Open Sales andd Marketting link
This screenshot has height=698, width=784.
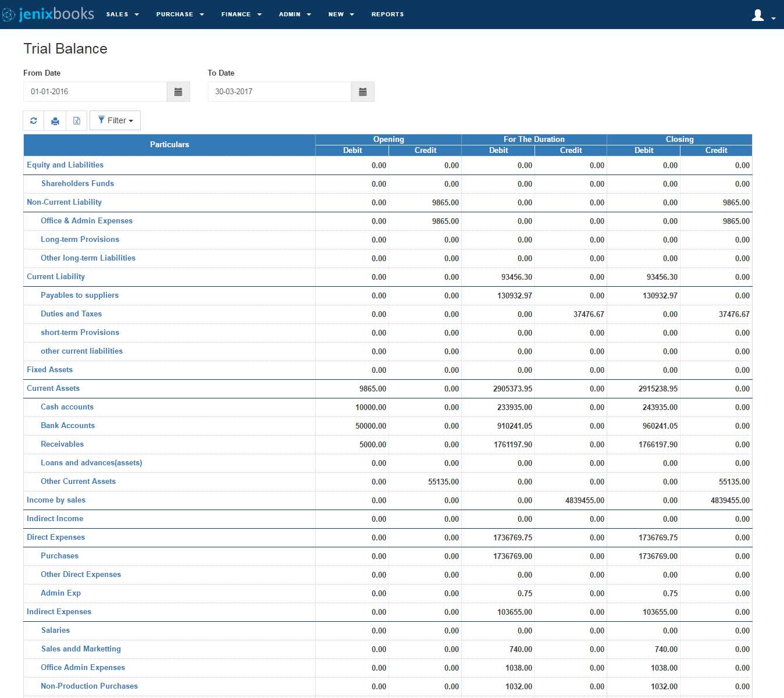click(81, 649)
